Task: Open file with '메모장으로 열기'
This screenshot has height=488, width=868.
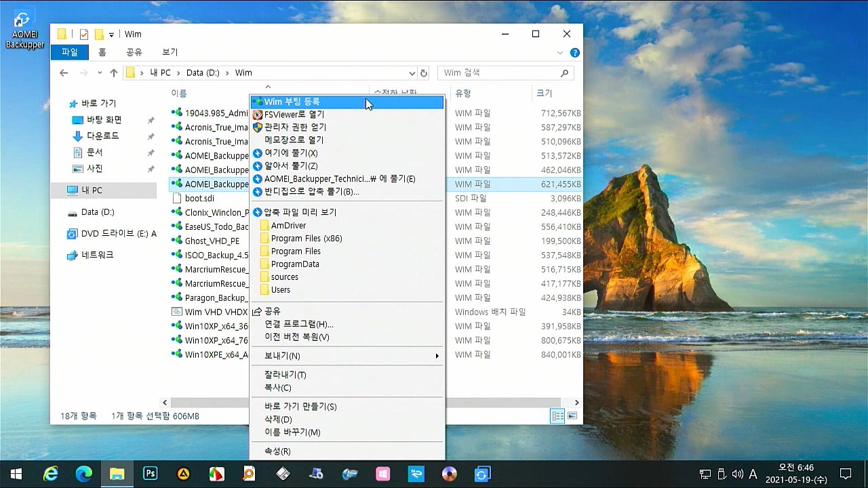Action: (347, 140)
